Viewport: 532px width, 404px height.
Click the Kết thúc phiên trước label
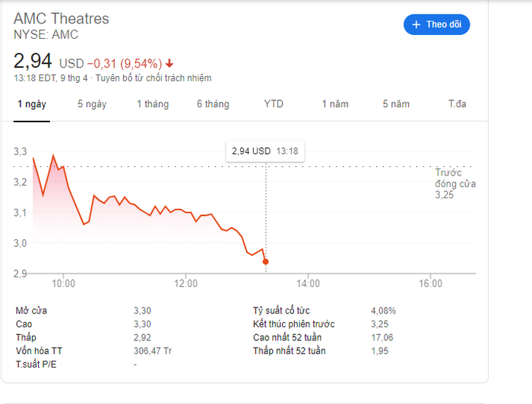294,324
